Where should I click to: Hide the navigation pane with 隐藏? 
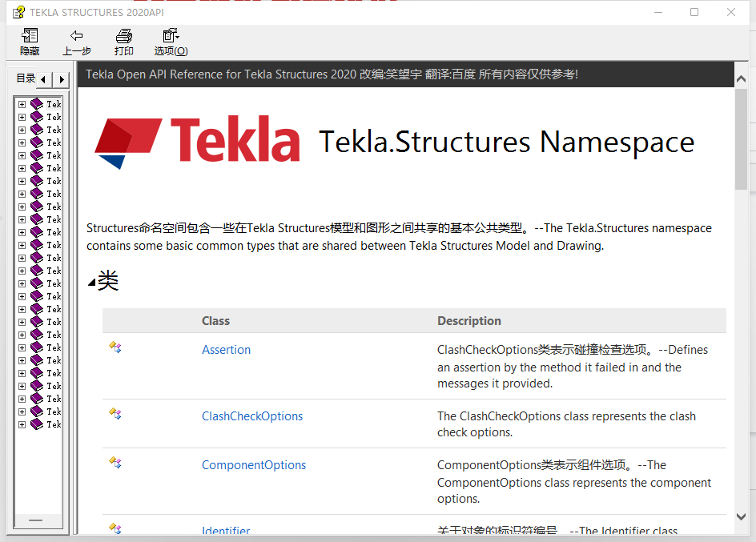(30, 42)
